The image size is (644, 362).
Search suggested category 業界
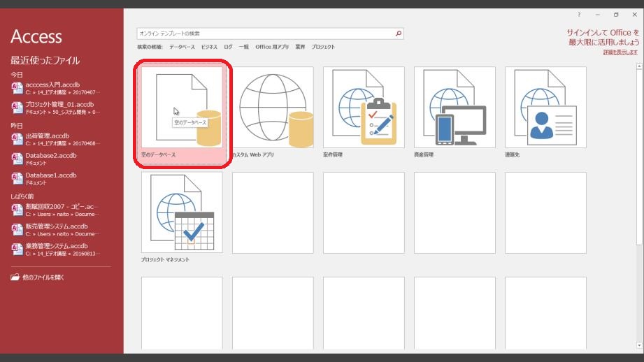pyautogui.click(x=300, y=47)
